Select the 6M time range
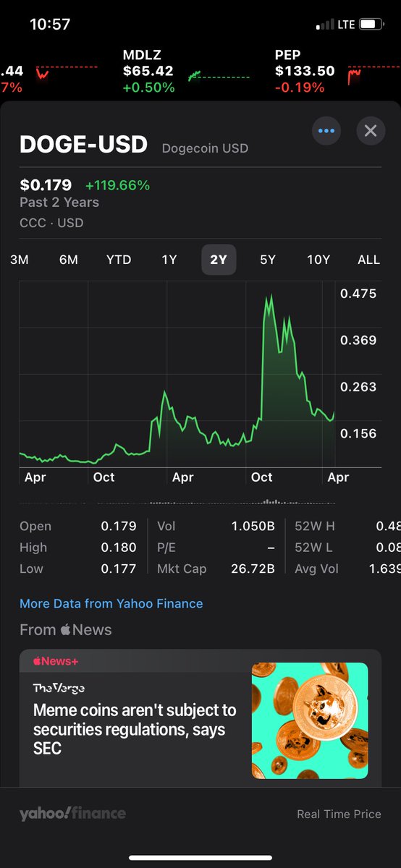Viewport: 401px width, 868px height. (69, 260)
